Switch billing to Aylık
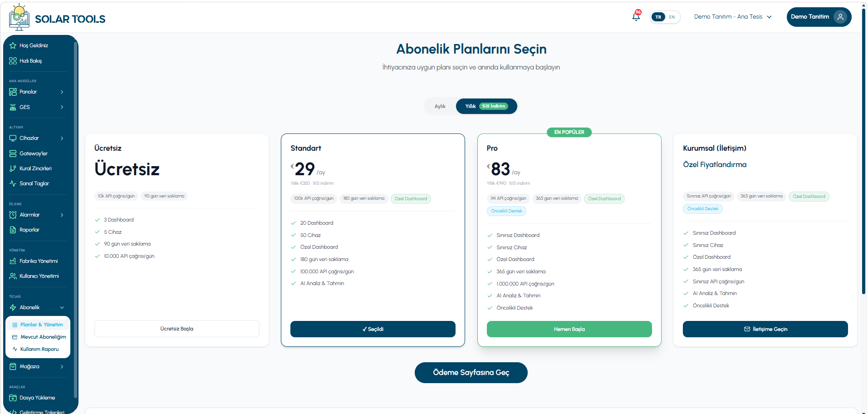This screenshot has height=414, width=868. click(440, 106)
